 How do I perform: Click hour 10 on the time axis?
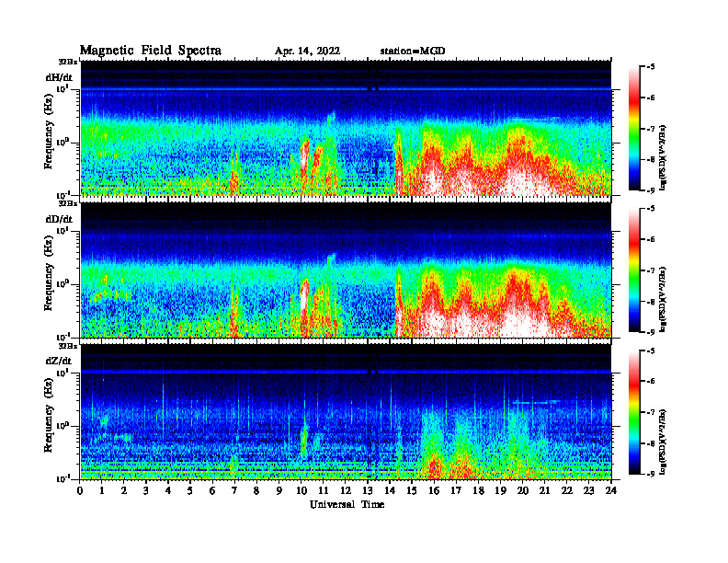pos(301,491)
